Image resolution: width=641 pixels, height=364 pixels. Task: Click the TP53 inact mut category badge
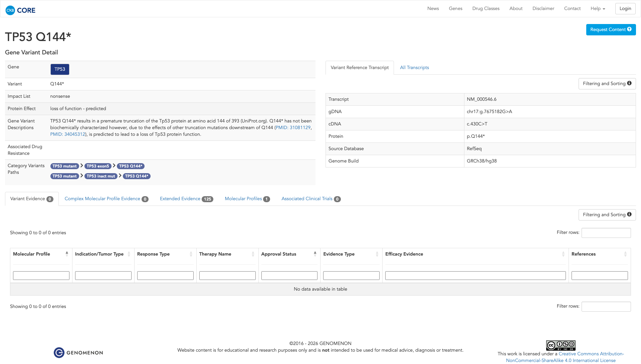point(101,176)
